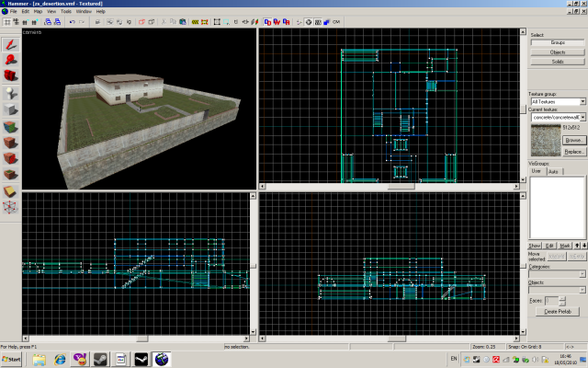Open the Map menu

(x=40, y=11)
